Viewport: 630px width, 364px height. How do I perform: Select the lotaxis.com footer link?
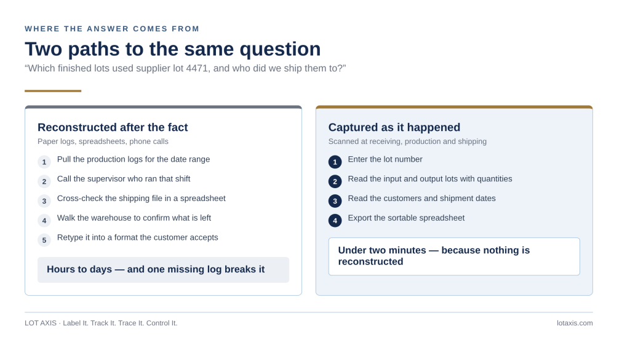575,323
